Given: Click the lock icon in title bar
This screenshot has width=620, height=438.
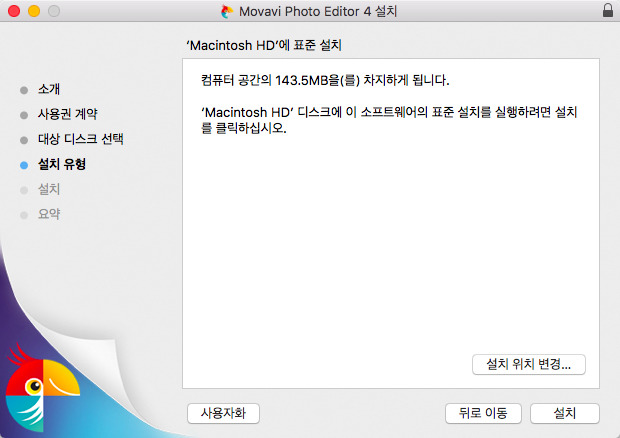Looking at the screenshot, I should 608,10.
